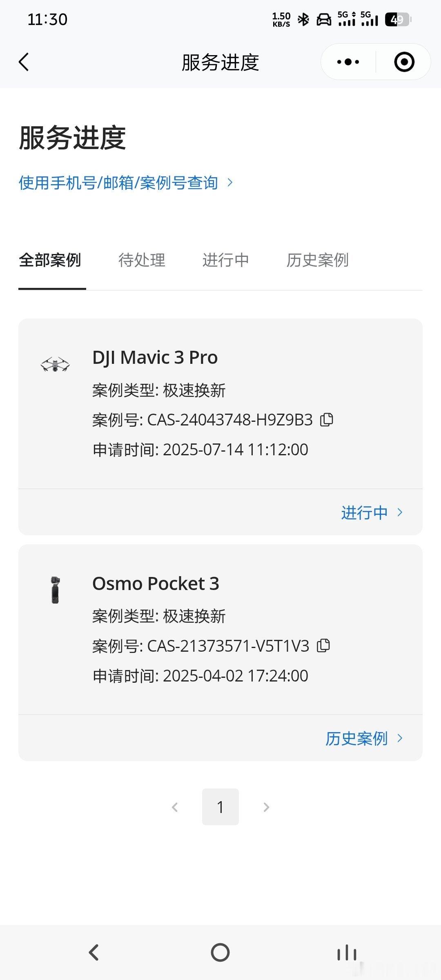
Task: Tap the Osmo Pocket 3 device thumbnail
Action: click(x=55, y=590)
